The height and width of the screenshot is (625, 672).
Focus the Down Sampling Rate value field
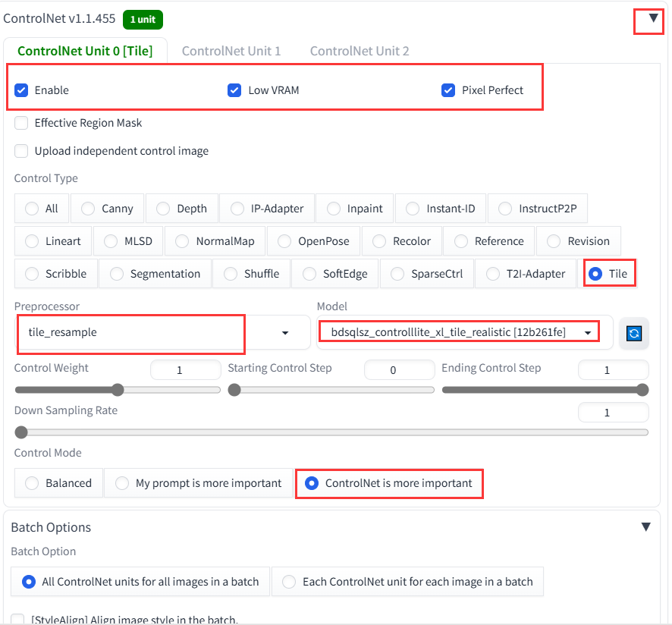(x=614, y=413)
